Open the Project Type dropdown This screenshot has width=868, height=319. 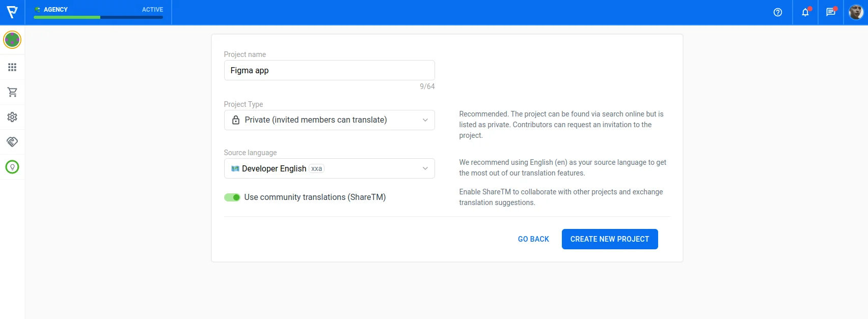pos(329,120)
